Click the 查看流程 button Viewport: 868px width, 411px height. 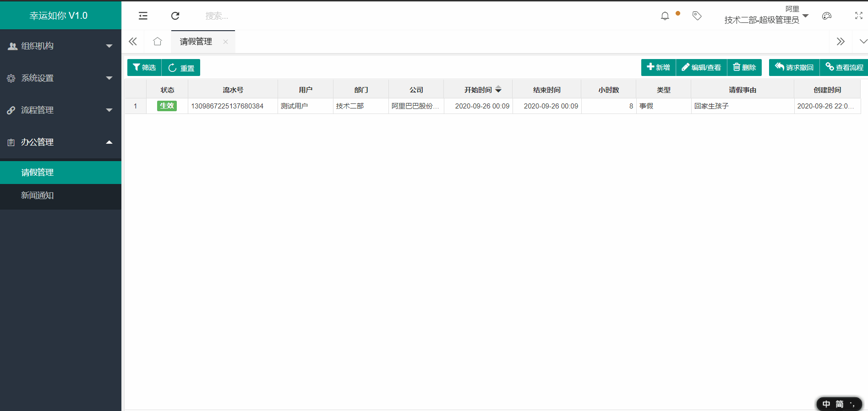(x=844, y=67)
